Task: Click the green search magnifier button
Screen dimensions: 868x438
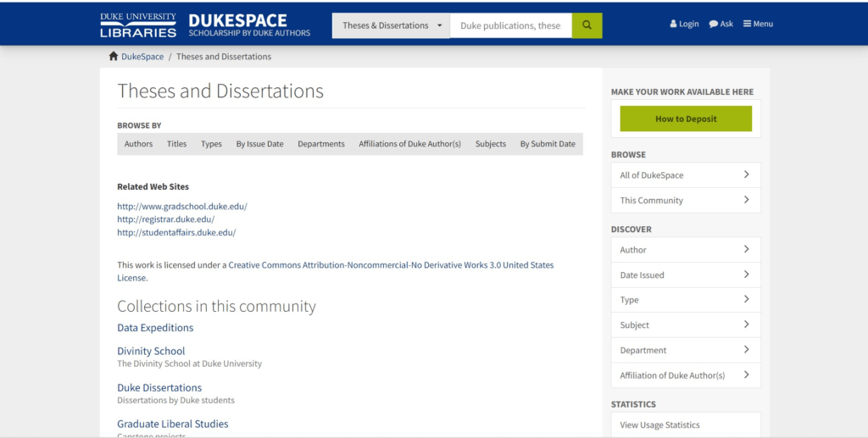Action: (x=587, y=25)
